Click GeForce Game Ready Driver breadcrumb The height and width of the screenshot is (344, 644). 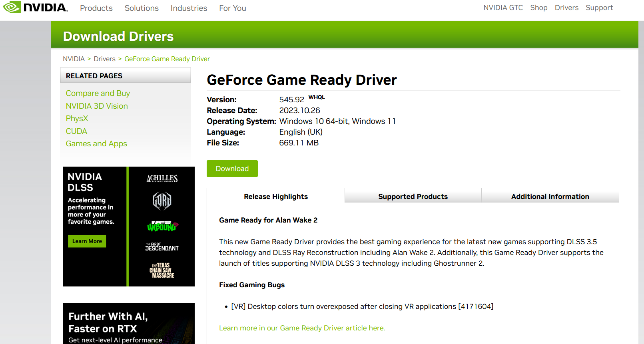[x=167, y=59]
